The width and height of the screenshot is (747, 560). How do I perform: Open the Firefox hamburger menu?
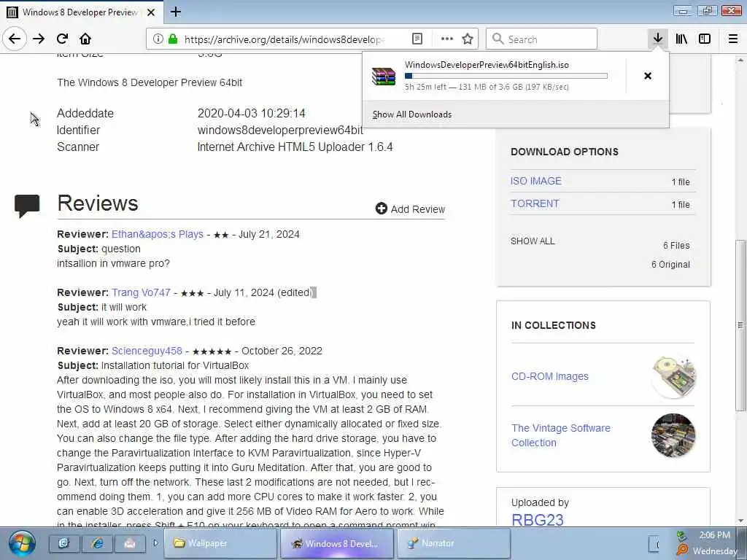point(732,39)
